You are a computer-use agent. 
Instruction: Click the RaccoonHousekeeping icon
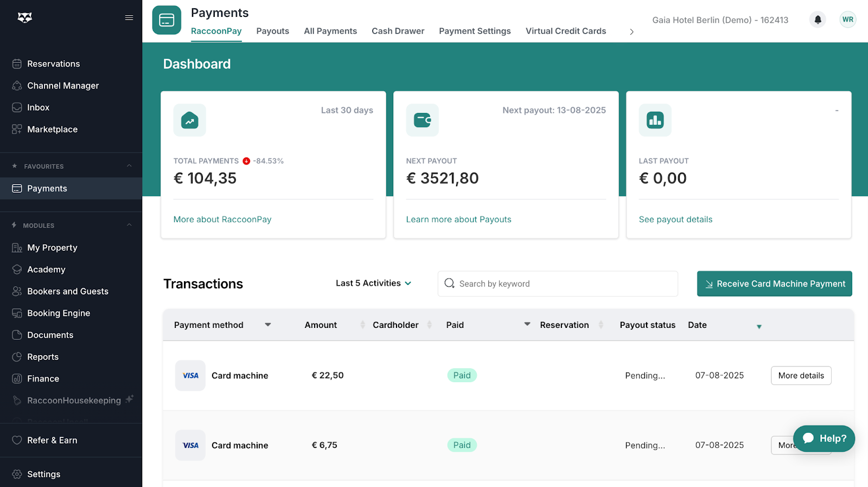[x=17, y=401]
